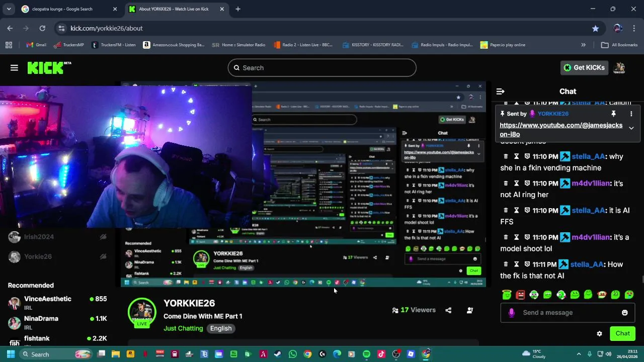Screen dimensions: 644x362
Task: Open the Chrome profile avatar
Action: coord(618,28)
